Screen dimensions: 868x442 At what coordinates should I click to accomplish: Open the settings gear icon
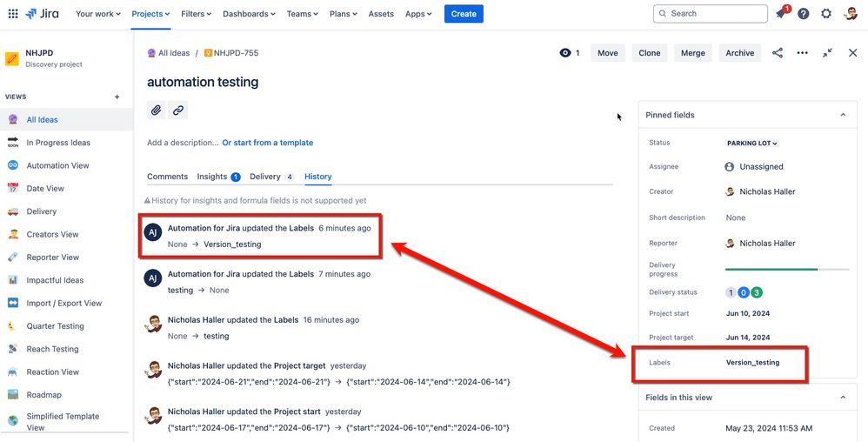coord(826,14)
